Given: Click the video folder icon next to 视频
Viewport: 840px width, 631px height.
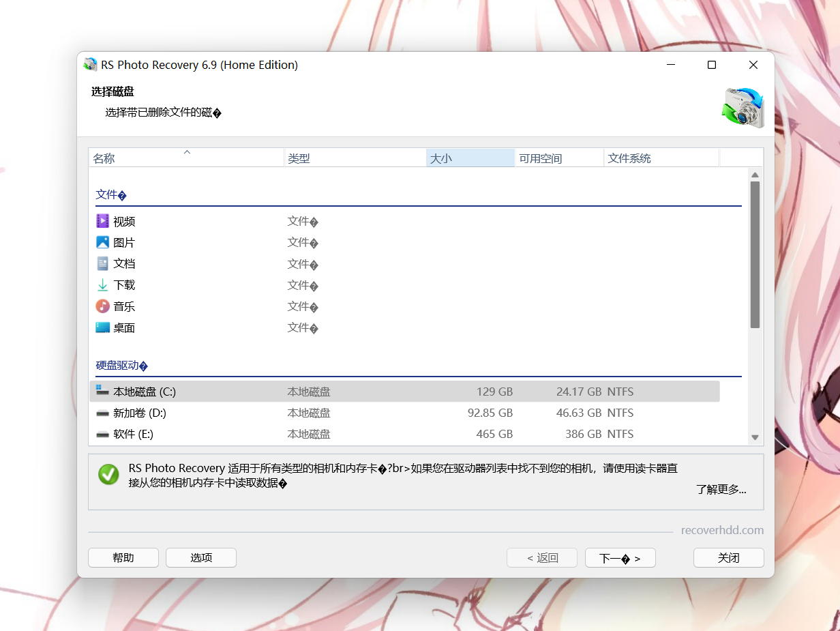Looking at the screenshot, I should pos(102,221).
